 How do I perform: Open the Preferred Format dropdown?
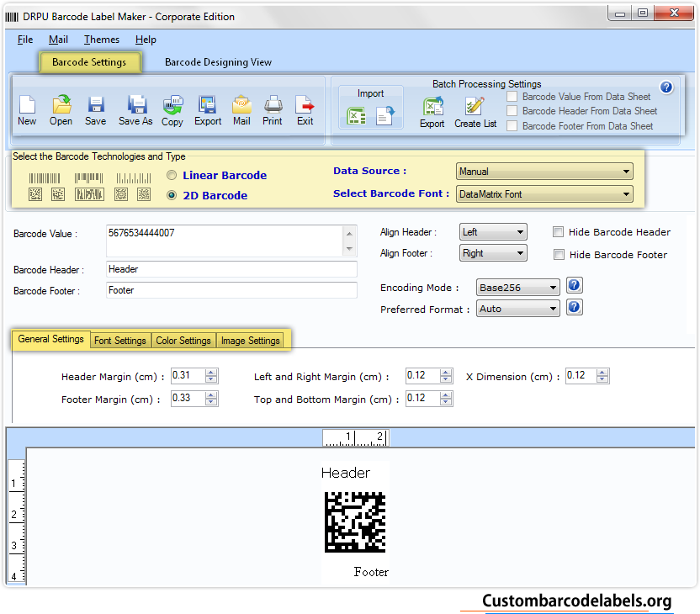(518, 309)
